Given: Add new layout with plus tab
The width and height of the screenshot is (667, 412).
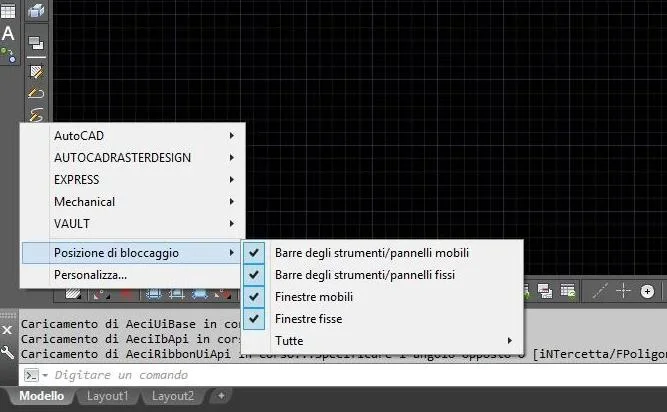Looking at the screenshot, I should coord(221,396).
